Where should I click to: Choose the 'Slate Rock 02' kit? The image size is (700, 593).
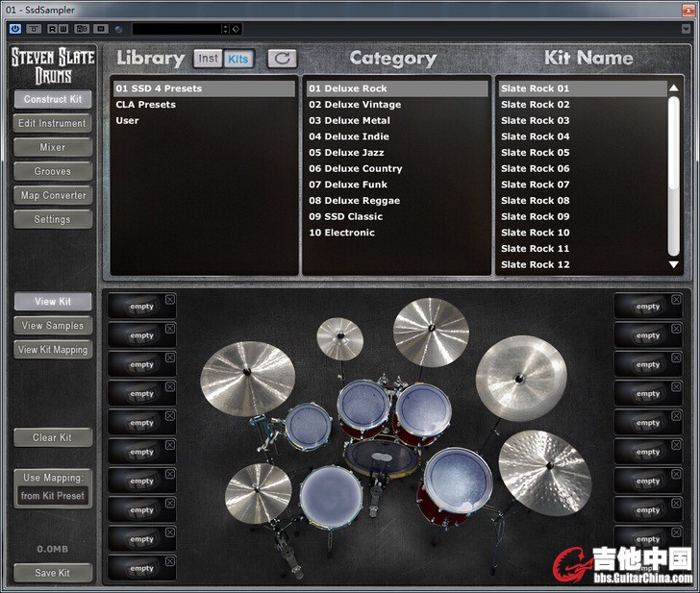coord(583,105)
